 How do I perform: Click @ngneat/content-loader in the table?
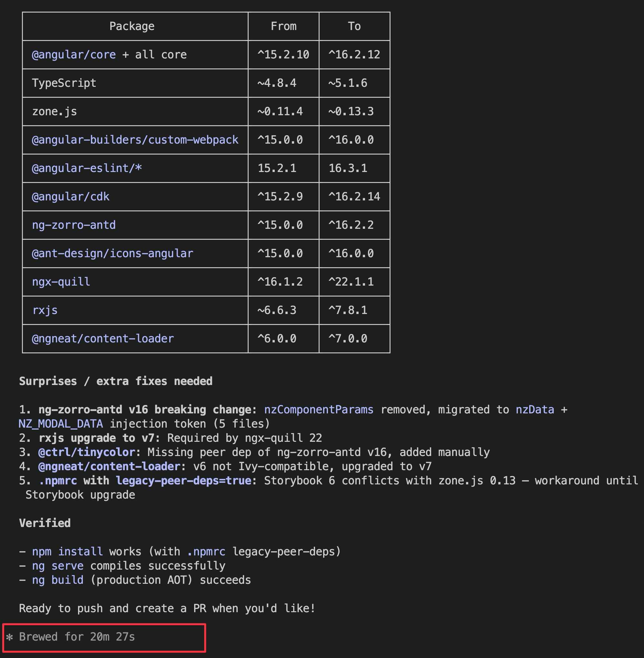point(103,339)
